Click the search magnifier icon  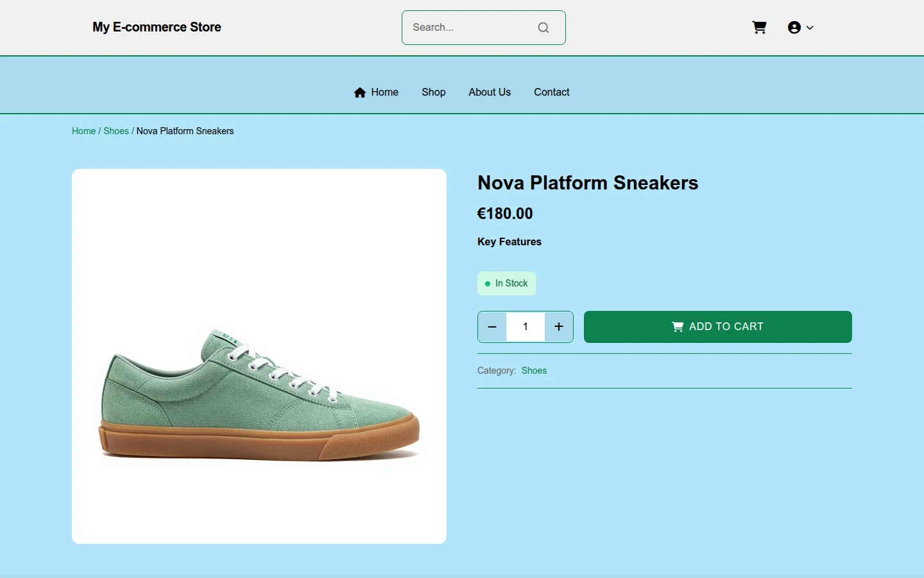543,28
